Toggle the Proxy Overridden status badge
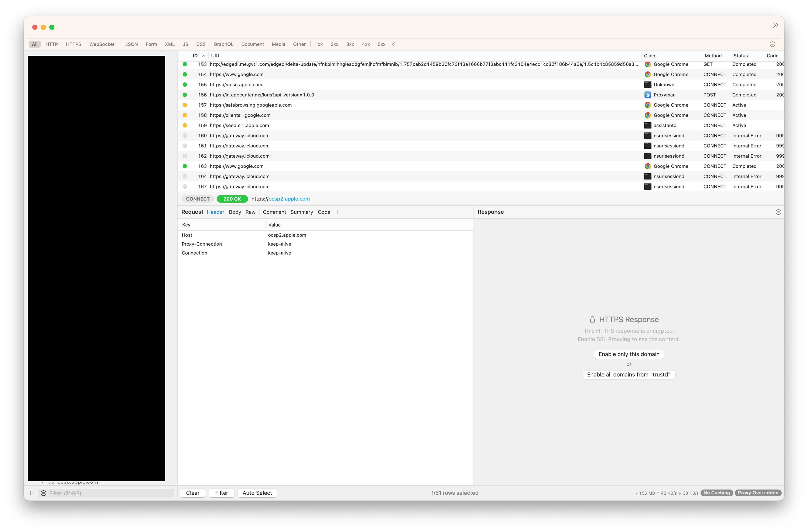Image resolution: width=808 pixels, height=532 pixels. (758, 493)
